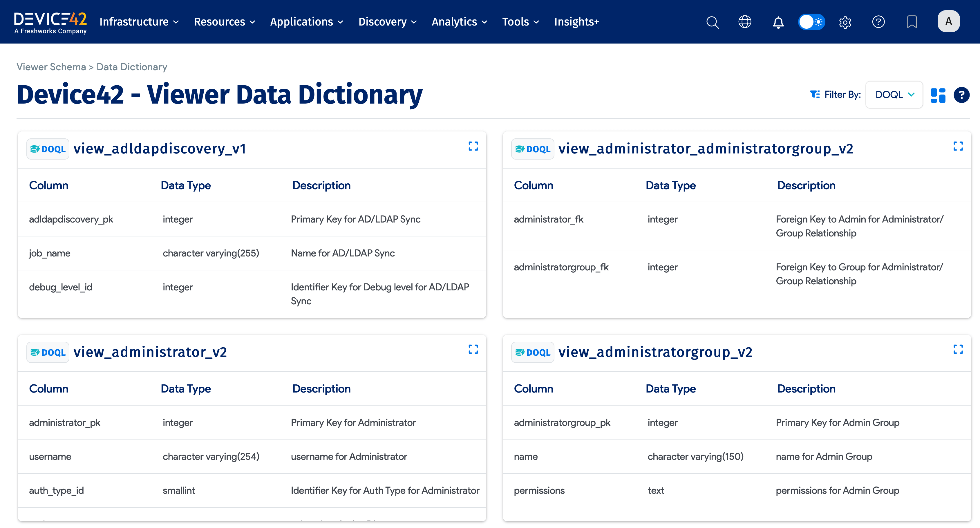Screen dimensions: 980x528
Task: Open the notifications bell
Action: 778,22
